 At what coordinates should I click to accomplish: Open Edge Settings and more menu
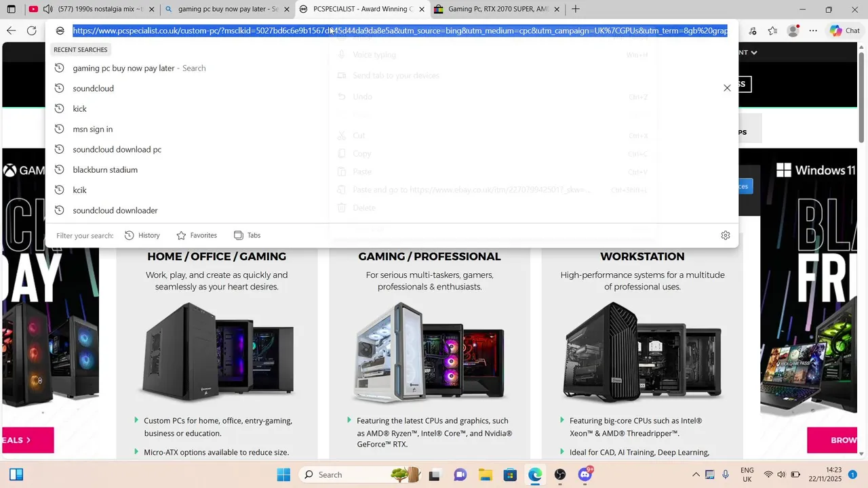pos(813,30)
